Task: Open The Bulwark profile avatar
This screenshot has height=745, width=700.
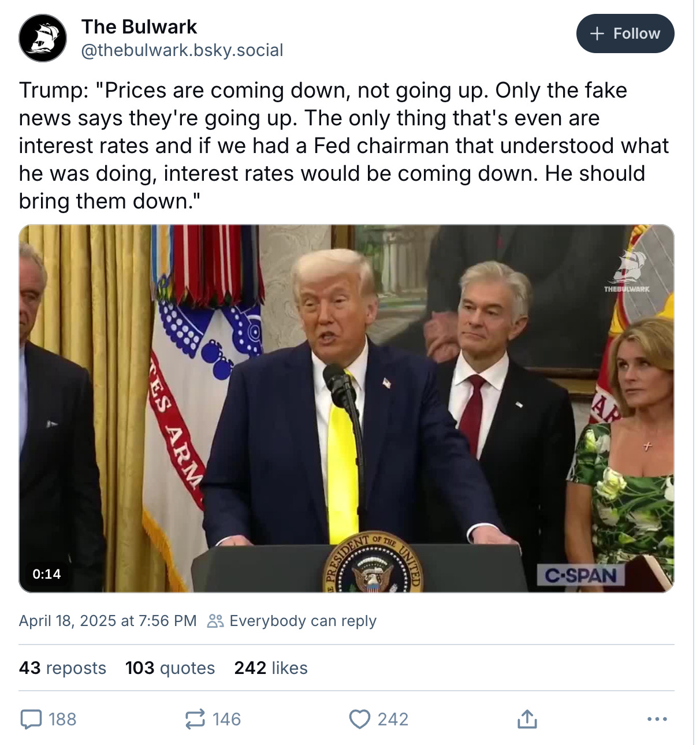Action: pos(43,38)
